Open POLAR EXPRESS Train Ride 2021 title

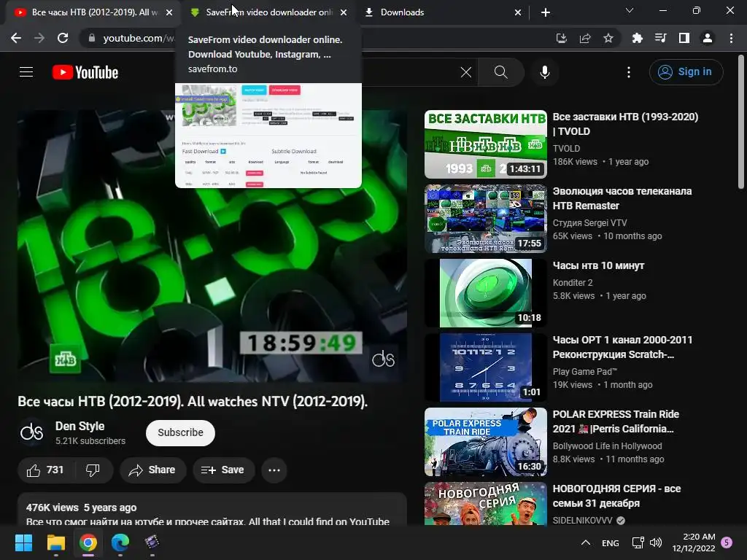click(616, 421)
